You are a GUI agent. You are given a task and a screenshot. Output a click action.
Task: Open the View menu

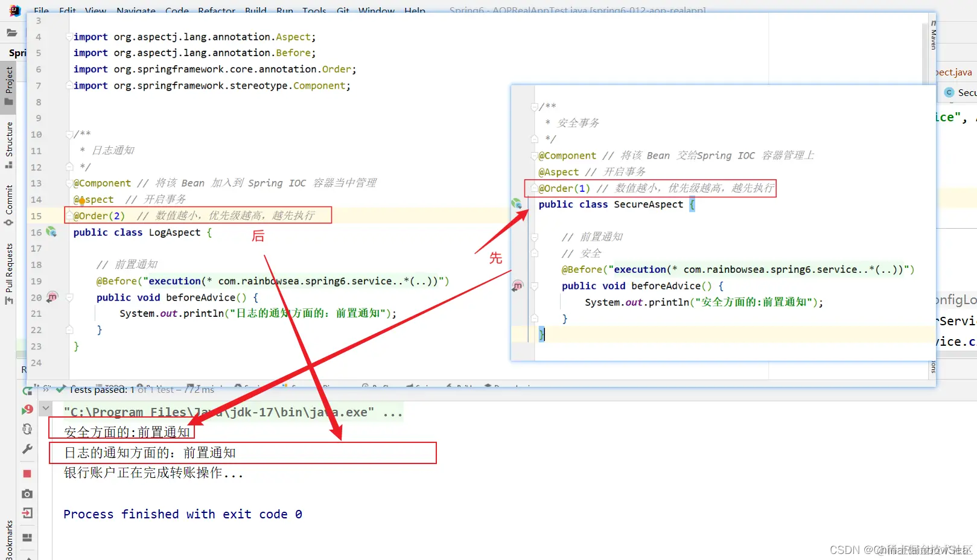[95, 11]
